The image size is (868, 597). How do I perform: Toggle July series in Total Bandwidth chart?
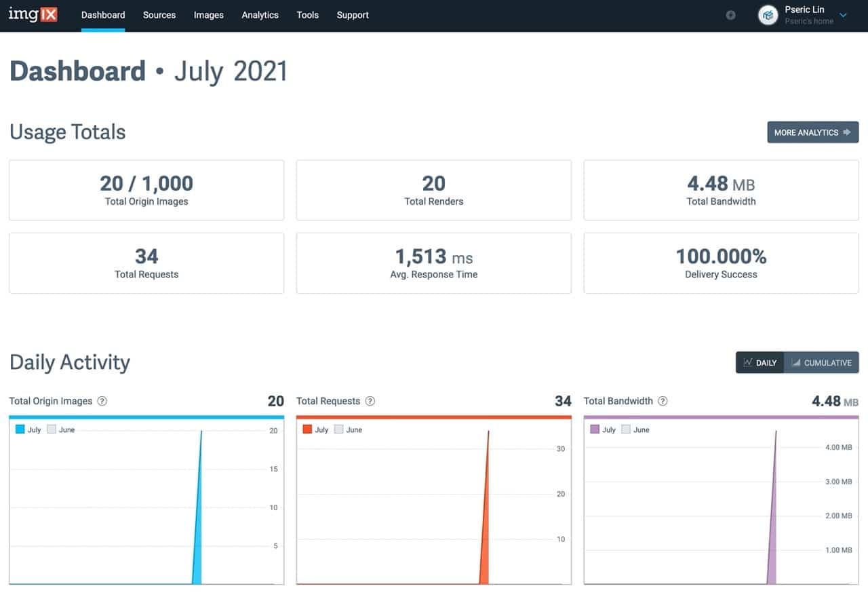[x=603, y=429]
